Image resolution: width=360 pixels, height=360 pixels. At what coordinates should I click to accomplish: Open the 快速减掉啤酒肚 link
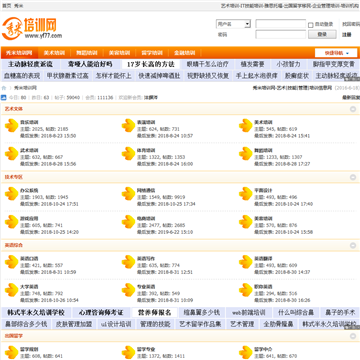click(159, 76)
